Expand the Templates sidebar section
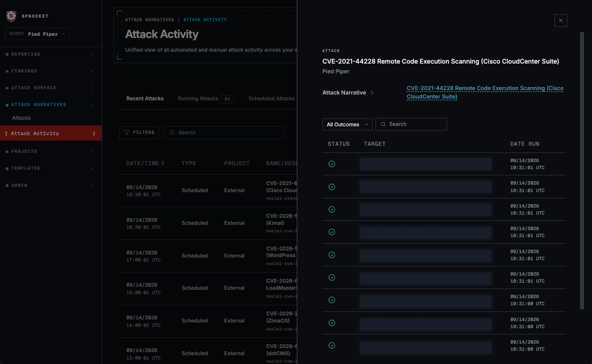 click(50, 168)
